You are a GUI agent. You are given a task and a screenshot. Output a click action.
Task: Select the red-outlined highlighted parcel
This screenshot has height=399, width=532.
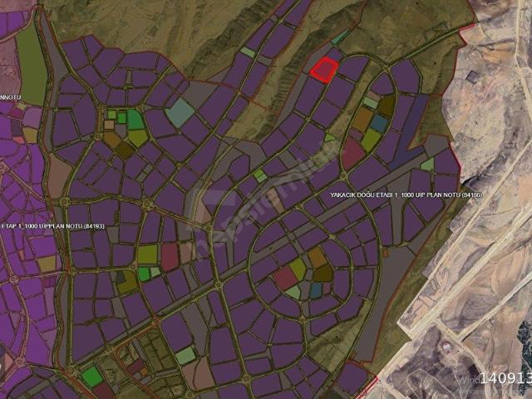[324, 71]
